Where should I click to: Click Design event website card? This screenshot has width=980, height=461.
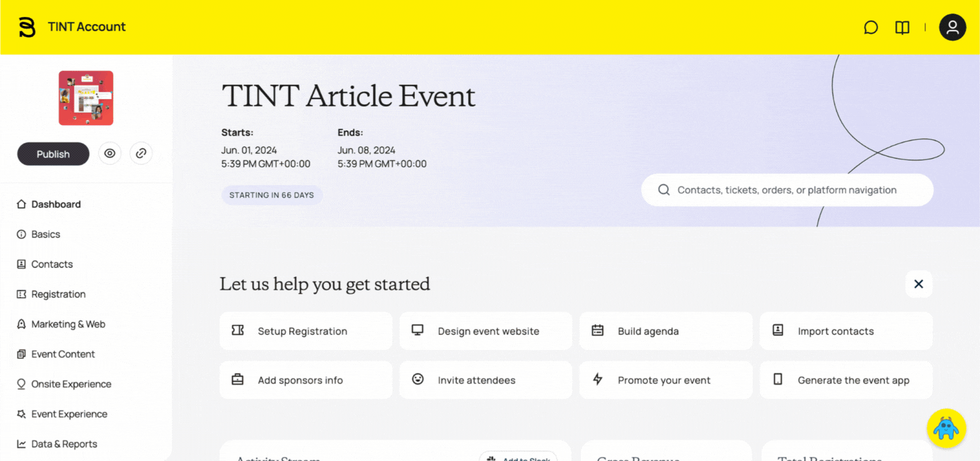click(x=486, y=331)
